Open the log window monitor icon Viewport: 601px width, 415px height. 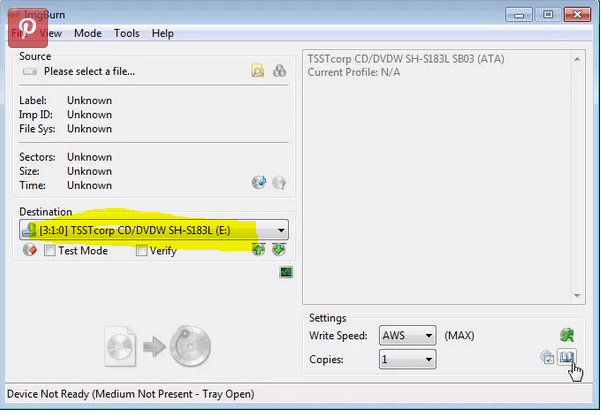point(286,272)
